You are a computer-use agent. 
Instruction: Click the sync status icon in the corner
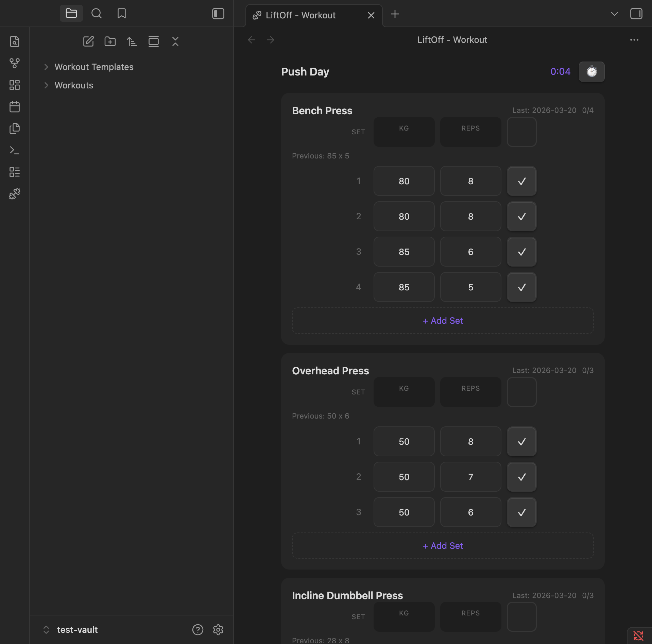point(638,636)
